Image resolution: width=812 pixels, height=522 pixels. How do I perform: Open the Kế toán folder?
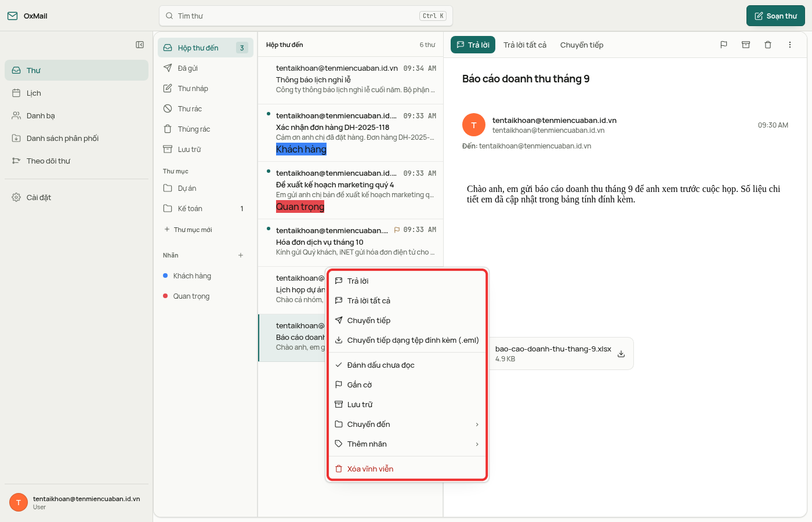[205, 208]
